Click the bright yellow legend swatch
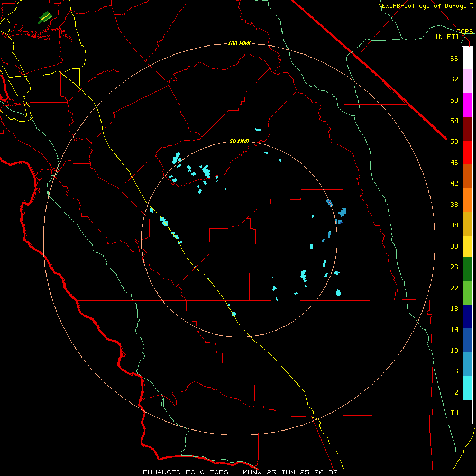 [467, 246]
